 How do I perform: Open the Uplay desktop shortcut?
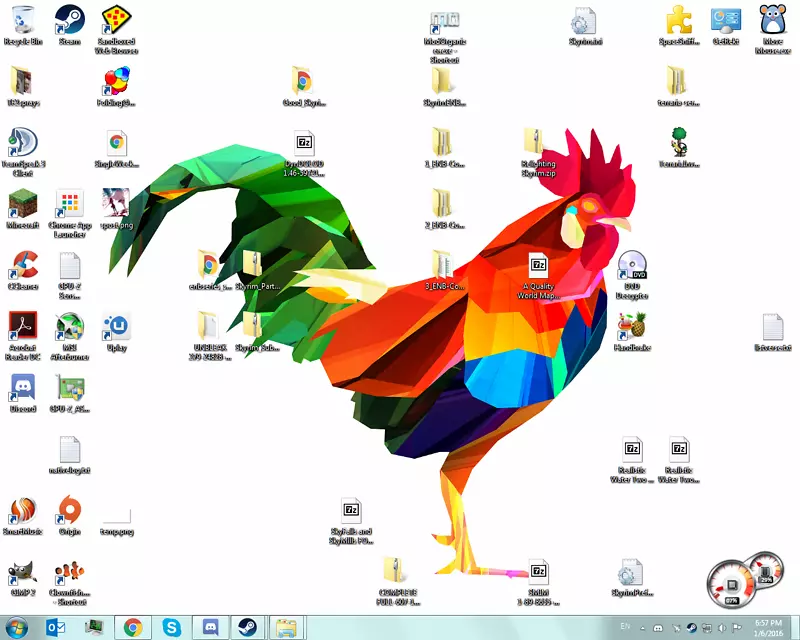coord(117,327)
